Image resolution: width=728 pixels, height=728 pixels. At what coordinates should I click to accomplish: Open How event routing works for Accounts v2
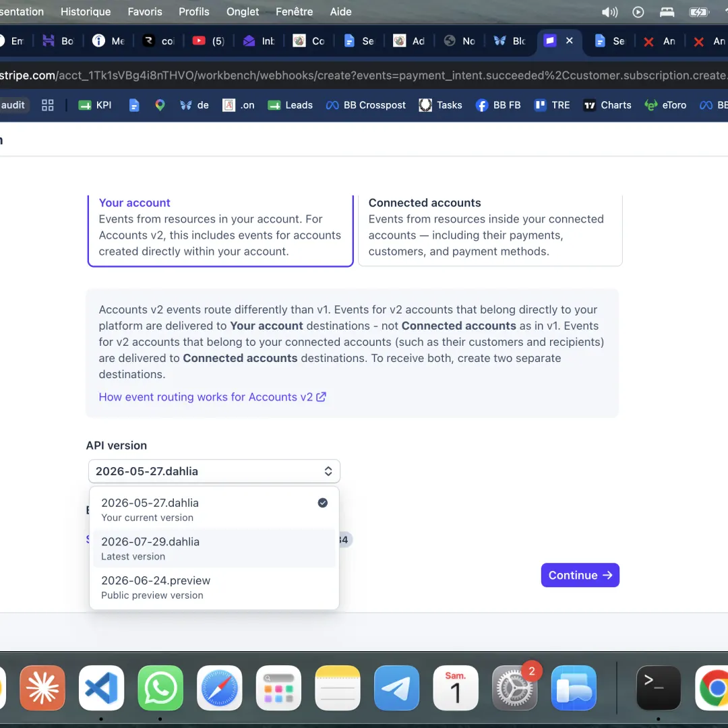point(212,397)
